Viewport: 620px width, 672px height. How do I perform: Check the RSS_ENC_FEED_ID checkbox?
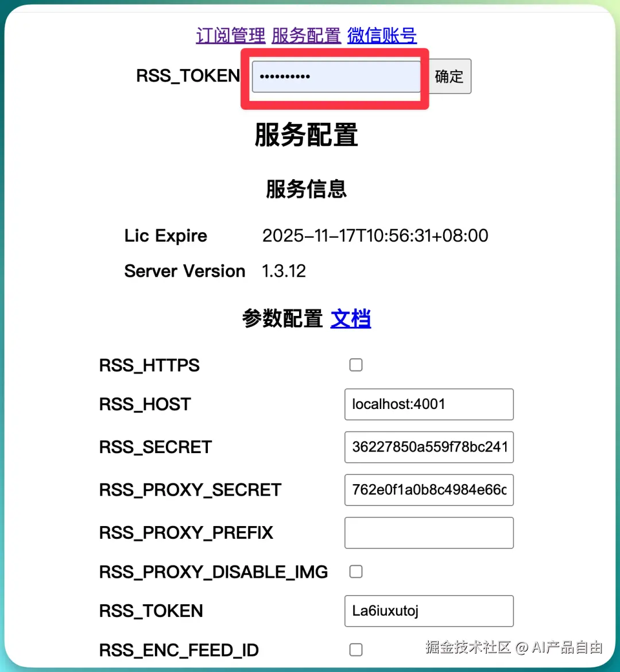355,650
